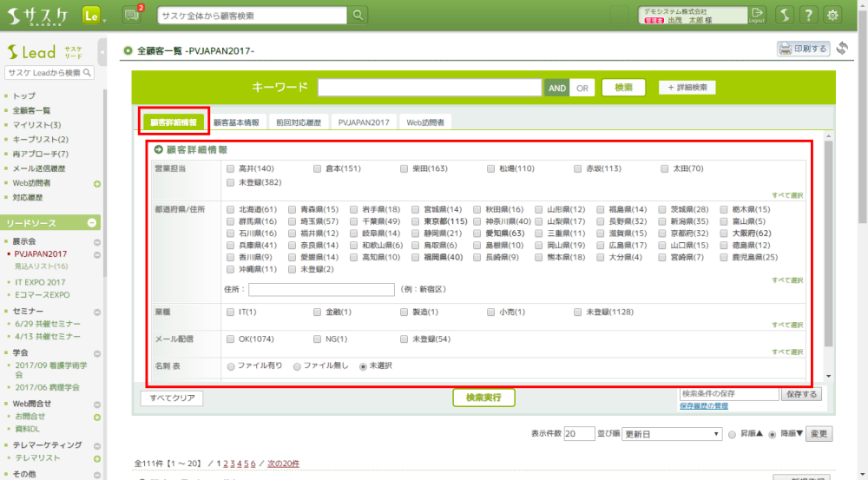Select the ファイル有り radio button
Screen dimensions: 868x480
tap(231, 366)
